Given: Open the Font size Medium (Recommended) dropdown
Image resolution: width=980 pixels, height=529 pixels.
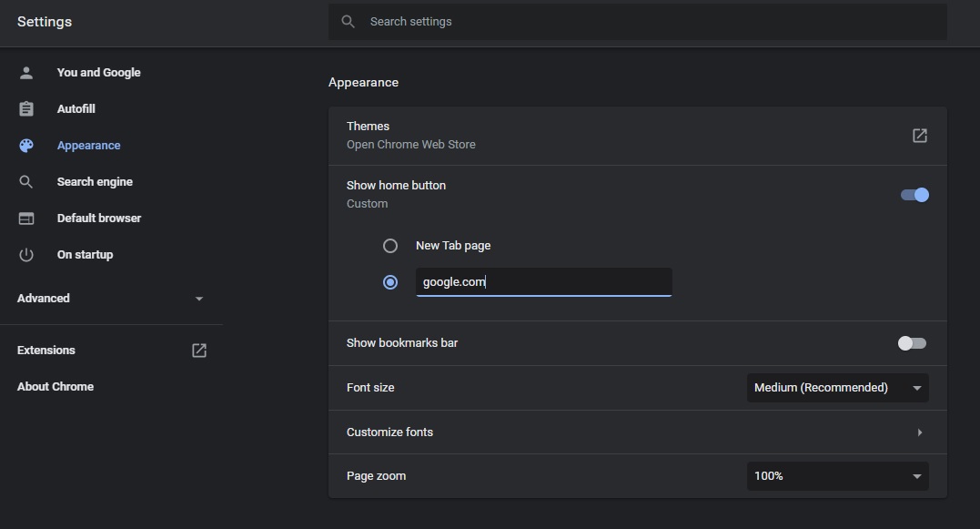Looking at the screenshot, I should (837, 388).
